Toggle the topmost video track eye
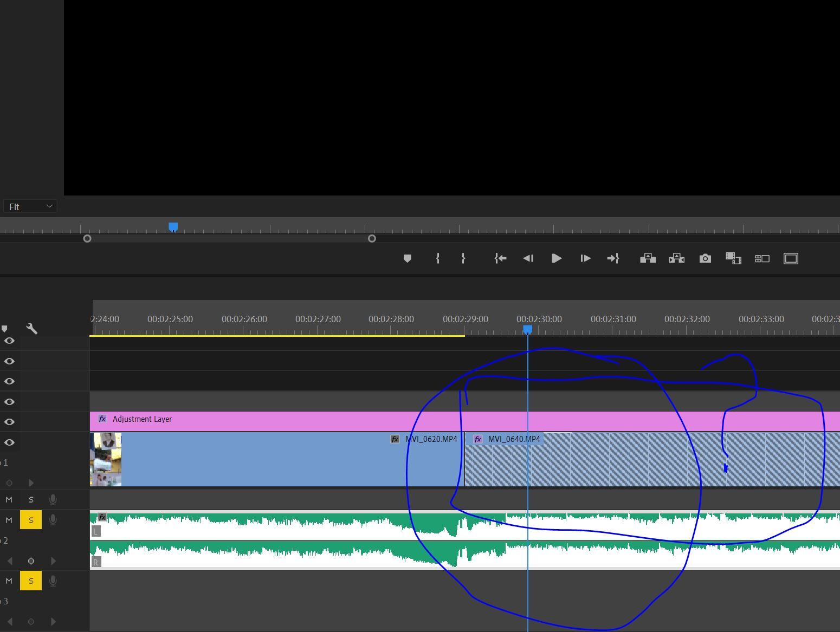The image size is (840, 632). click(9, 341)
